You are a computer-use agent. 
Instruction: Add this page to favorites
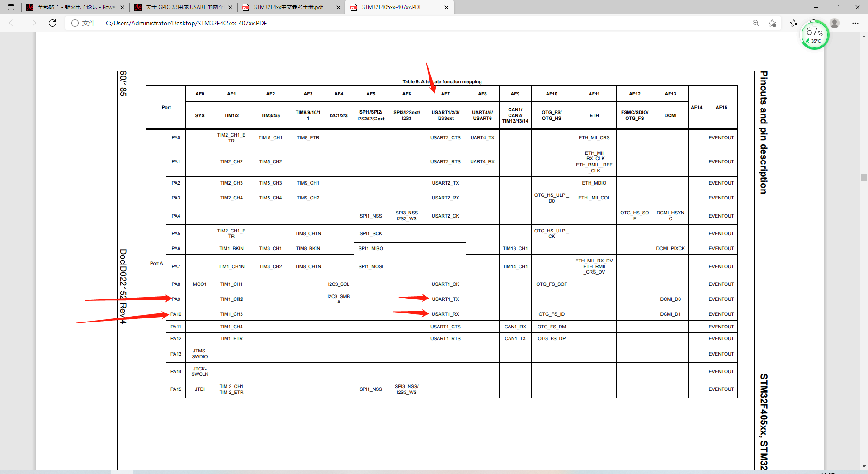click(x=772, y=23)
